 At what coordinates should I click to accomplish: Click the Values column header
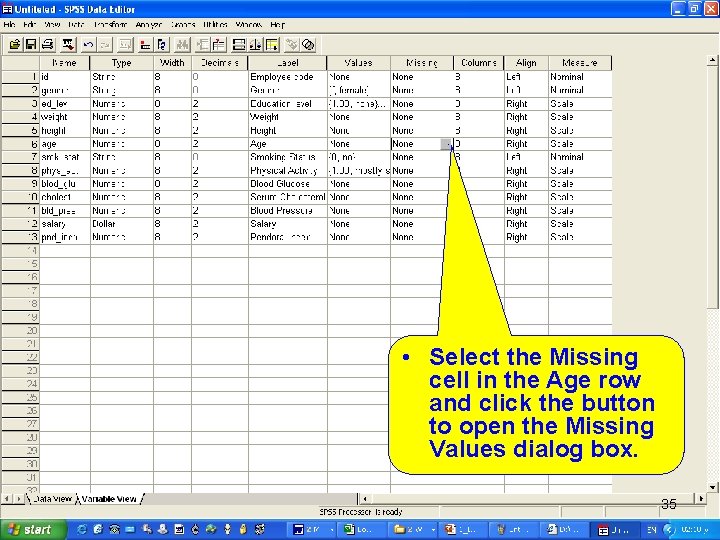(x=359, y=63)
